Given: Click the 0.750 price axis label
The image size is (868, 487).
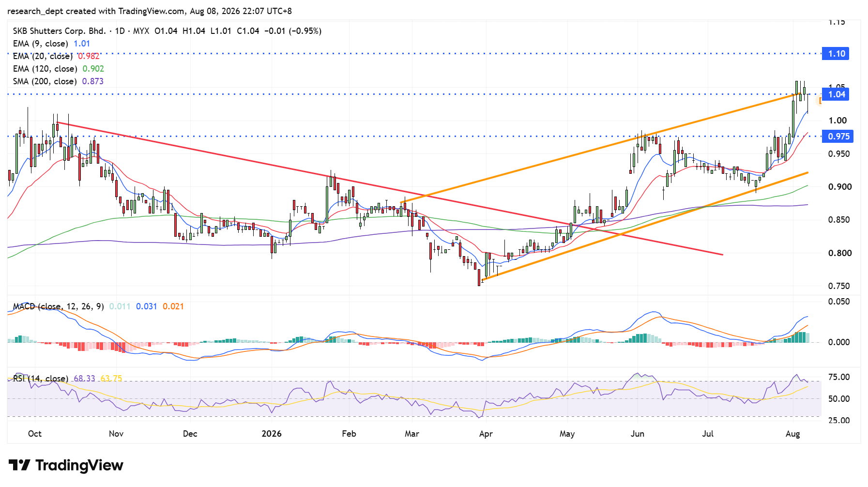Looking at the screenshot, I should pyautogui.click(x=840, y=286).
